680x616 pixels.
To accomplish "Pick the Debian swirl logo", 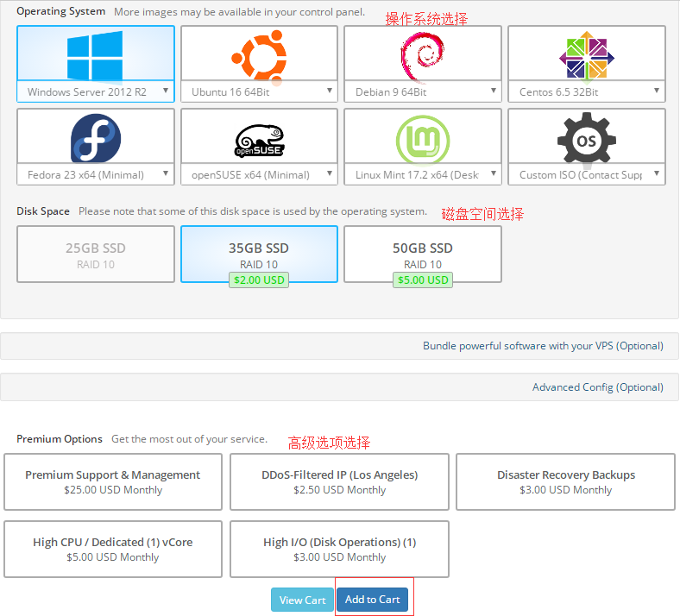I will pyautogui.click(x=422, y=57).
